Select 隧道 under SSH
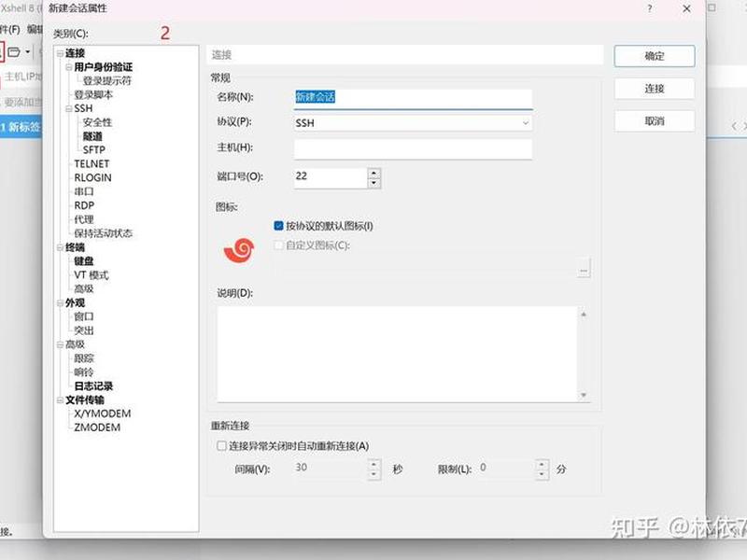 [92, 136]
